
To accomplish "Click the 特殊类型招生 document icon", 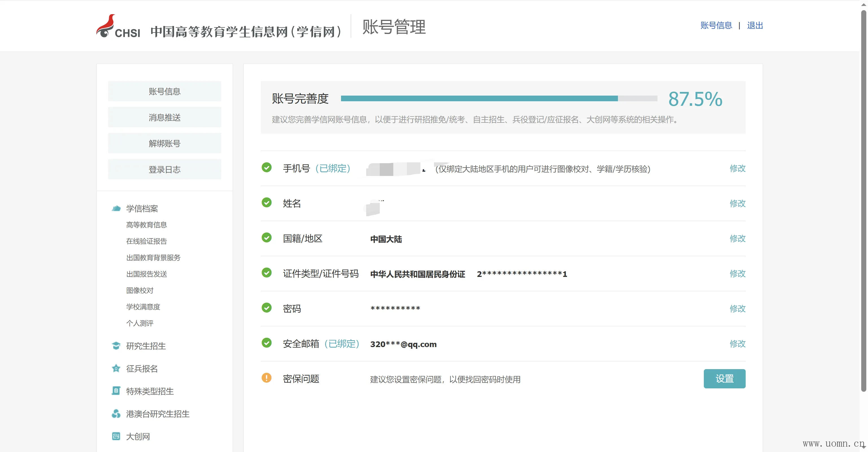I will pos(116,391).
